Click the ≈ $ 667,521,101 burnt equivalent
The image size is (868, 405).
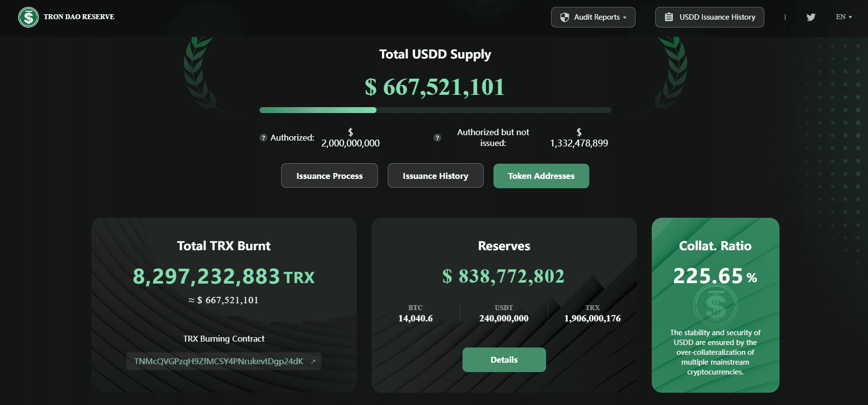[x=224, y=300]
